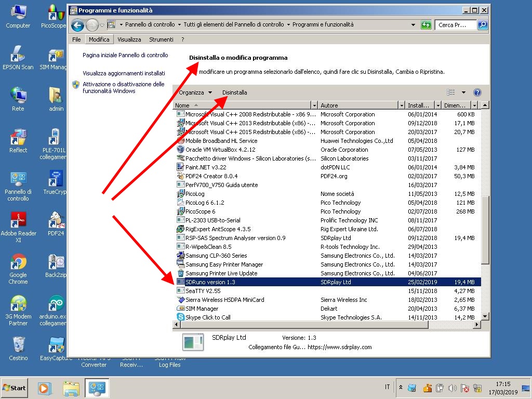Expand the Autore column filter arrow

click(x=402, y=105)
